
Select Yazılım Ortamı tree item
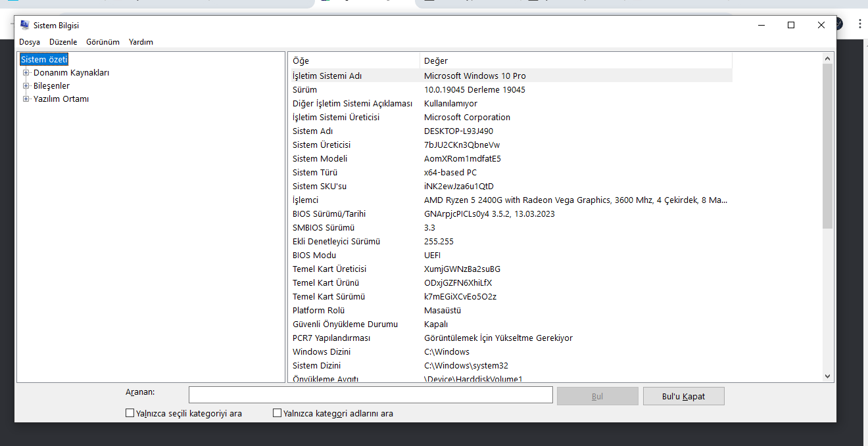(x=61, y=99)
